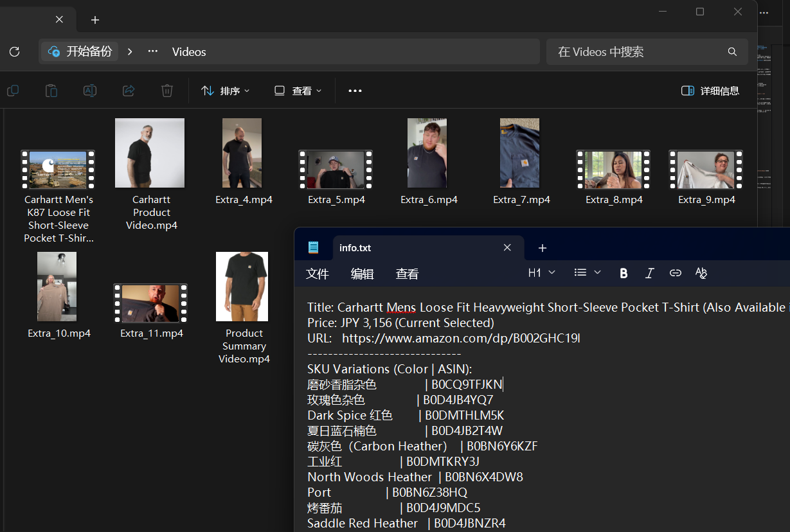Click the Share icon in toolbar
The height and width of the screenshot is (532, 790).
pyautogui.click(x=129, y=91)
